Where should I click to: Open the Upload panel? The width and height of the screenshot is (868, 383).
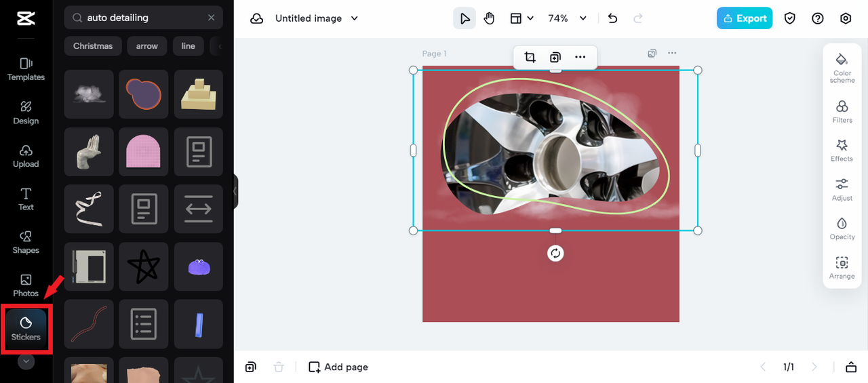pyautogui.click(x=26, y=156)
